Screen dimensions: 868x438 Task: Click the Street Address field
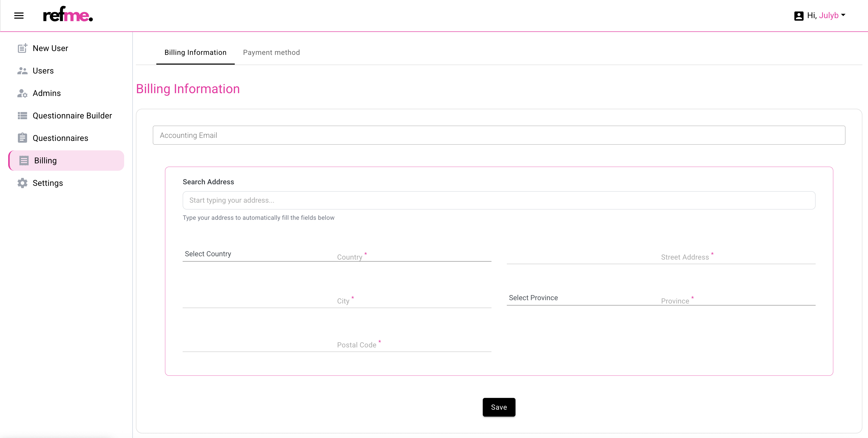[661, 257]
